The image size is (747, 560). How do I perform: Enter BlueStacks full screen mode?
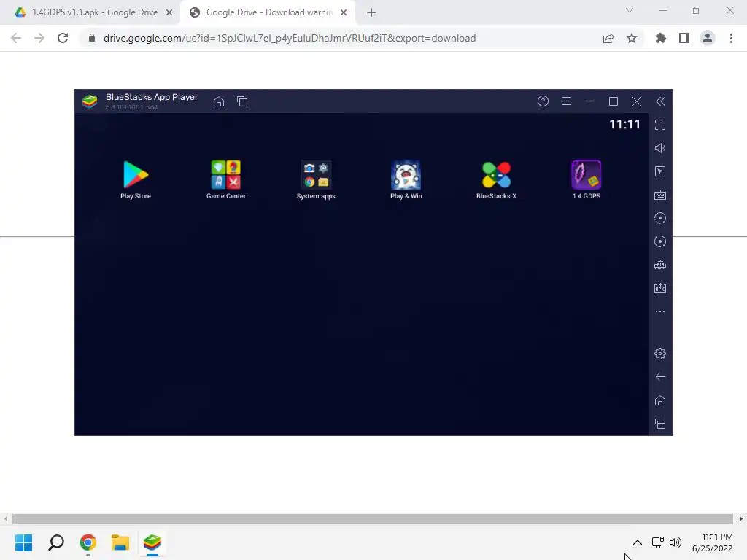659,125
